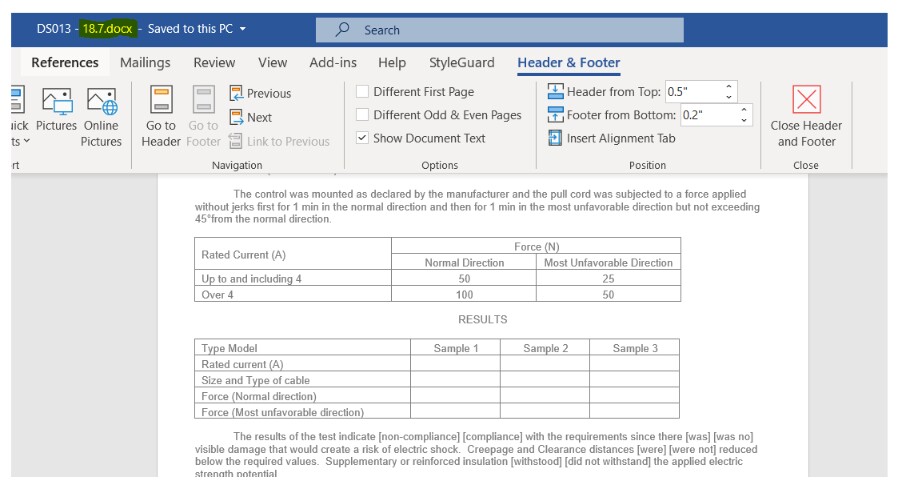Image resolution: width=902 pixels, height=485 pixels.
Task: Click the Sample 1 Rated current cell
Action: coord(455,364)
